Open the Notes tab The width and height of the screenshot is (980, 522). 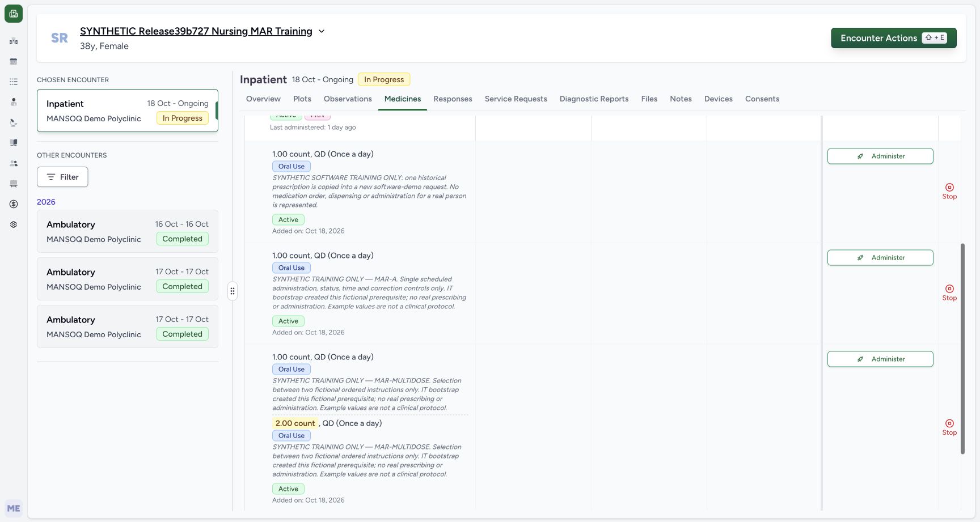tap(681, 99)
